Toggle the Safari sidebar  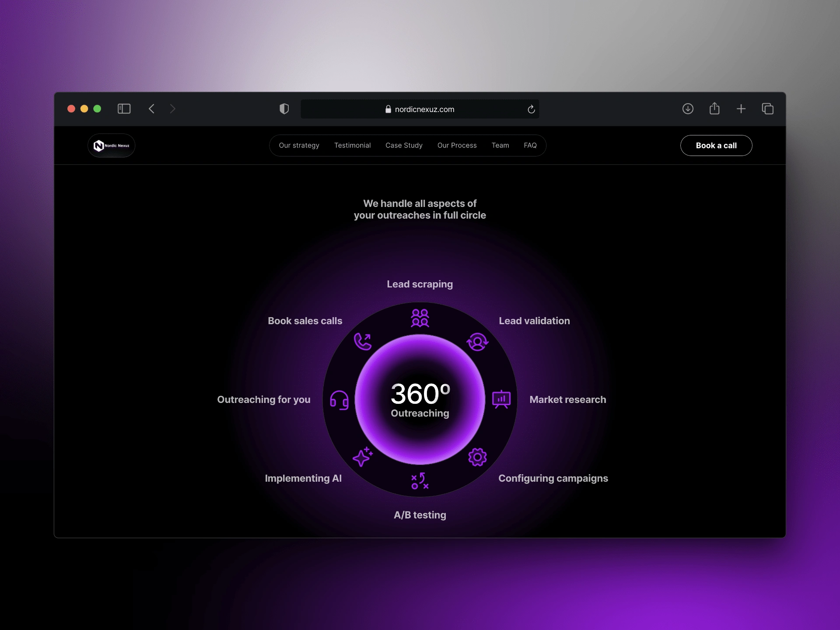(x=124, y=109)
